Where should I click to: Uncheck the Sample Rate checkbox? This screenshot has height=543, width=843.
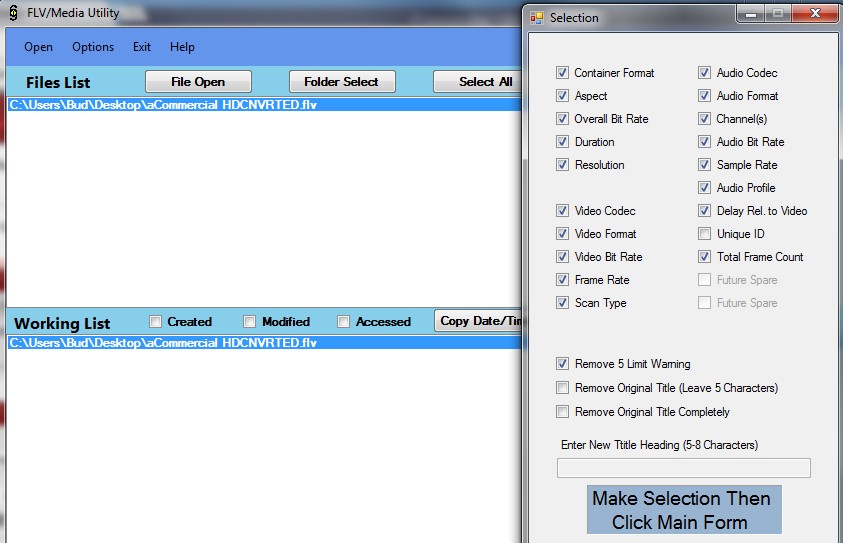coord(704,165)
